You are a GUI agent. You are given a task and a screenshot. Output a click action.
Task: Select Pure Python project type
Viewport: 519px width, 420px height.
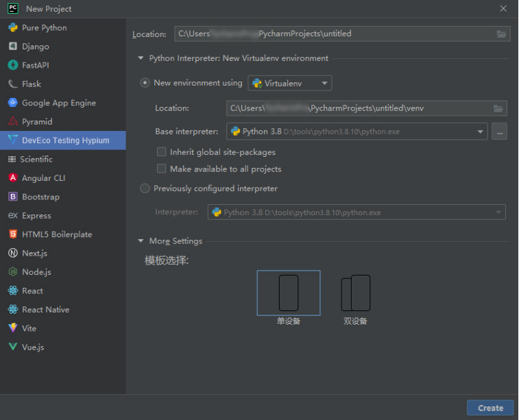point(44,28)
